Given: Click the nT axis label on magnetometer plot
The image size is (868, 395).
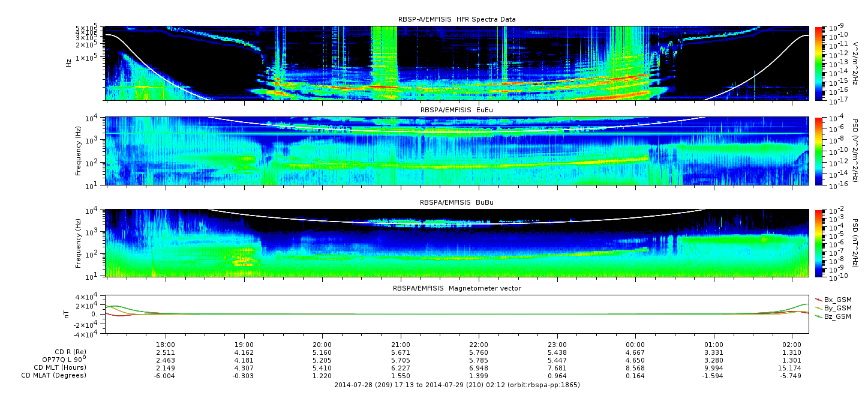Looking at the screenshot, I should pyautogui.click(x=68, y=314).
